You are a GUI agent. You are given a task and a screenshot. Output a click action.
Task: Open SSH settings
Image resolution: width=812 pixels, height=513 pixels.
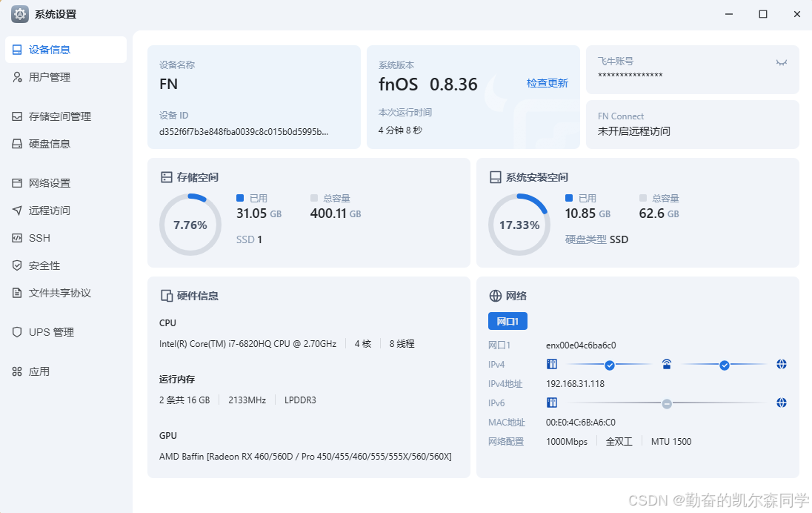click(x=66, y=238)
